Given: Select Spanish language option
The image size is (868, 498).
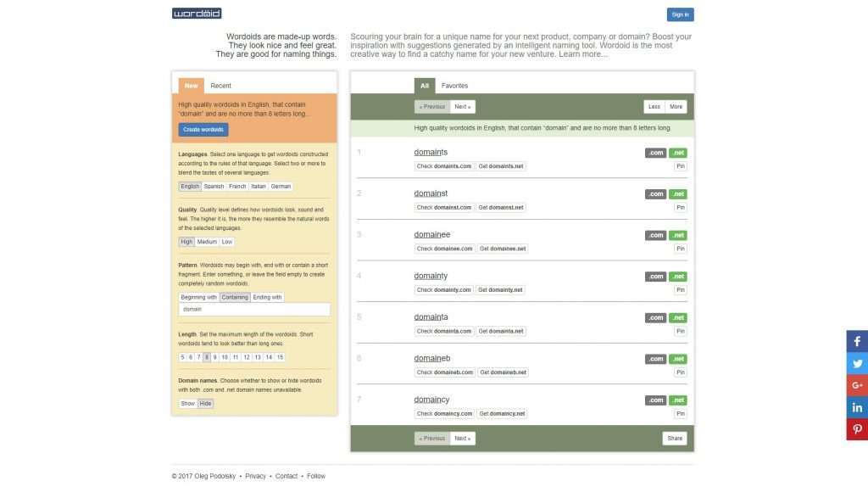Looking at the screenshot, I should point(214,187).
